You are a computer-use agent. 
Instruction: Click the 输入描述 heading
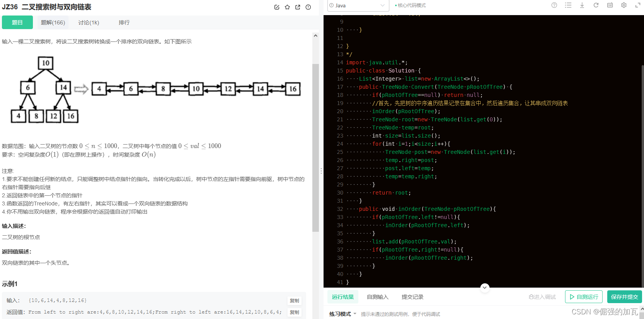[x=14, y=226]
